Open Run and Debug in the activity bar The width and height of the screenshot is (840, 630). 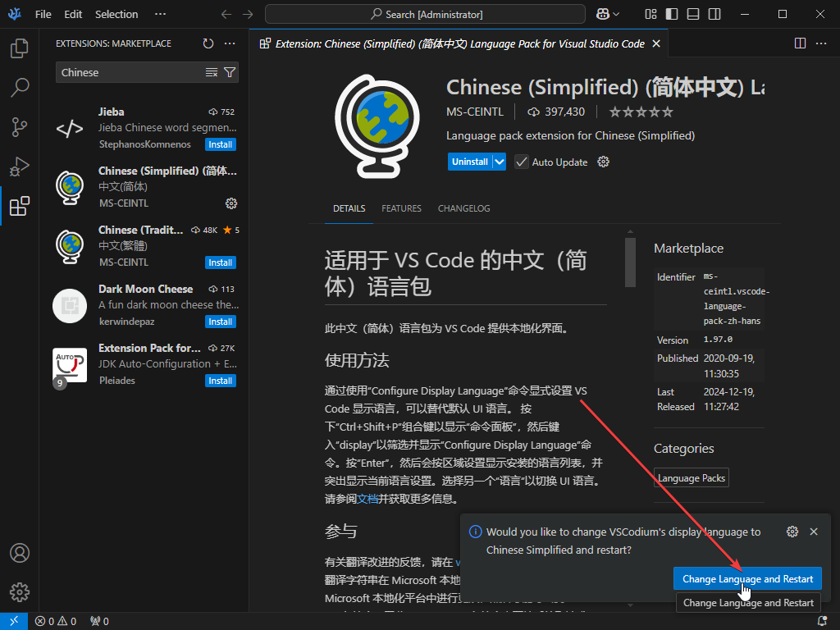pos(18,167)
